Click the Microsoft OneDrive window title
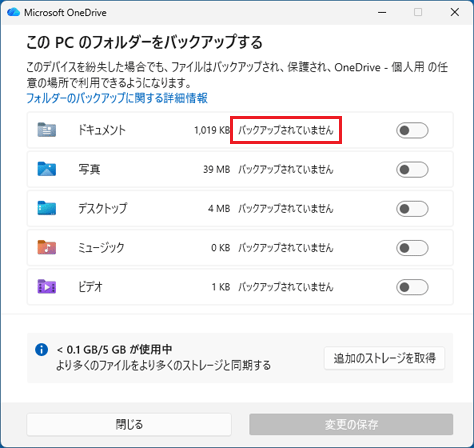 pyautogui.click(x=65, y=13)
